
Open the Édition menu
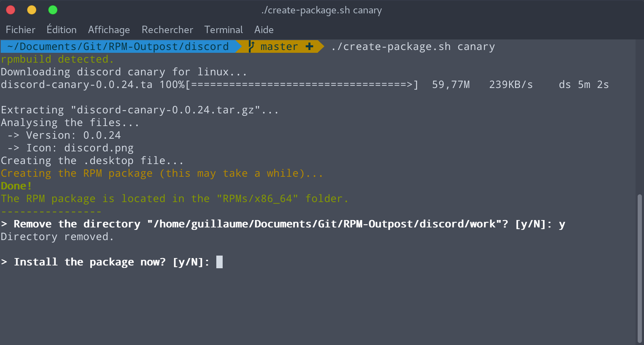click(x=62, y=30)
